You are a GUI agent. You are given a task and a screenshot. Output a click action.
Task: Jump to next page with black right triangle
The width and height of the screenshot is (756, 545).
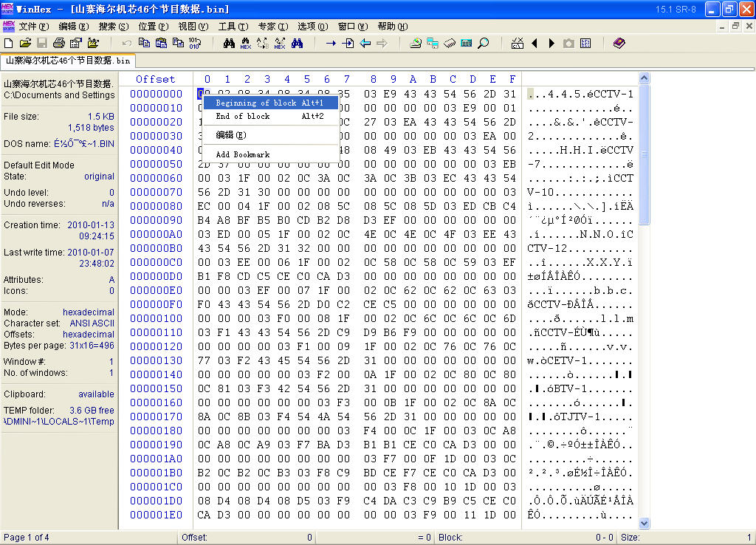point(551,44)
